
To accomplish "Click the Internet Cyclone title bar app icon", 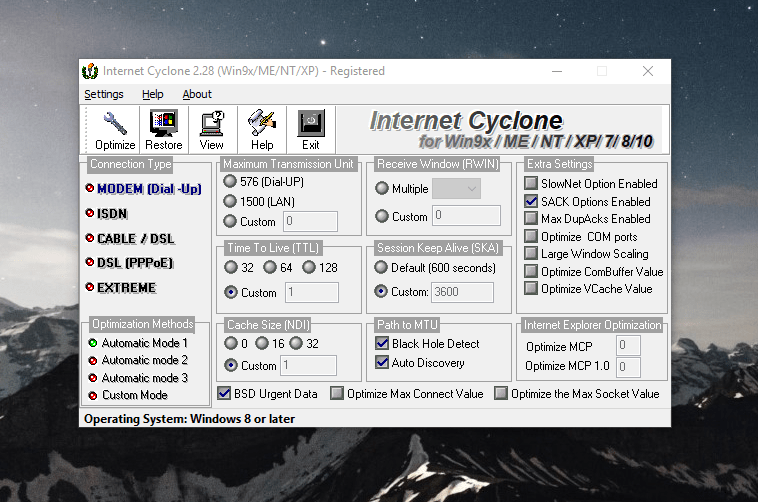I will tap(90, 71).
